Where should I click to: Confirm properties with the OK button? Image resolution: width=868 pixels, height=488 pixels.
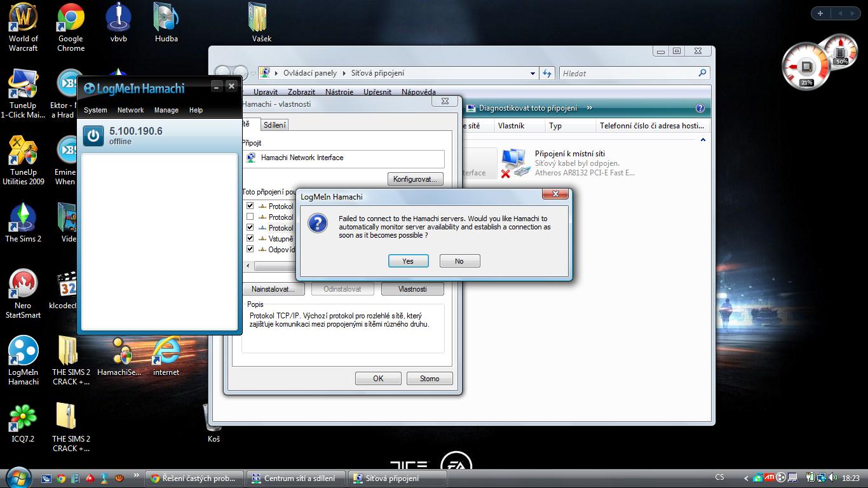[x=378, y=379]
